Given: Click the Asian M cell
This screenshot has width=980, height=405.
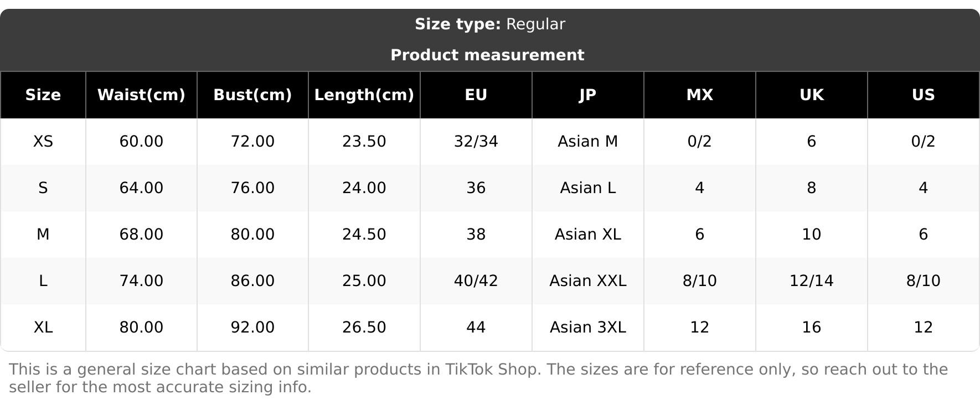Looking at the screenshot, I should 587,142.
